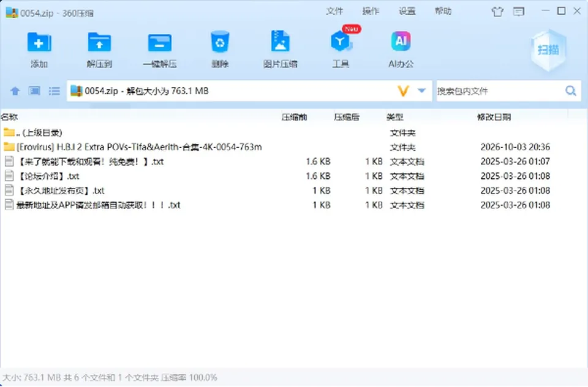Image resolution: width=588 pixels, height=387 pixels.
Task: Click the 2025-03-26 01:07 date cell
Action: pyautogui.click(x=515, y=162)
